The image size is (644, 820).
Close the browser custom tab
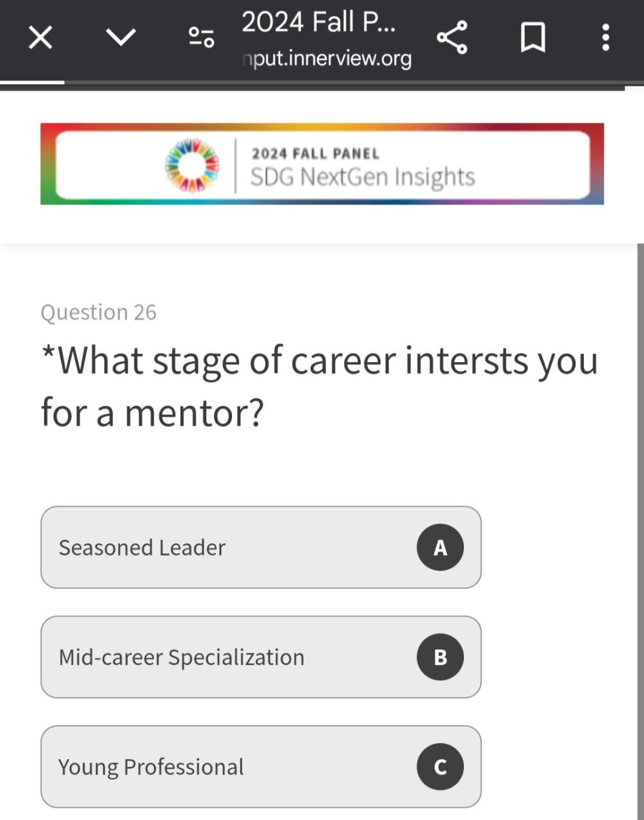pyautogui.click(x=40, y=38)
